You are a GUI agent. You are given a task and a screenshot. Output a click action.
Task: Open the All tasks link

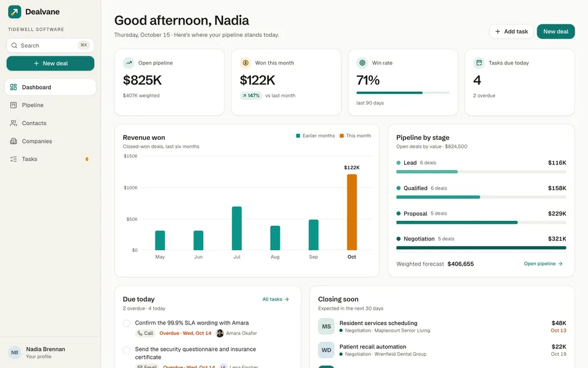click(276, 299)
